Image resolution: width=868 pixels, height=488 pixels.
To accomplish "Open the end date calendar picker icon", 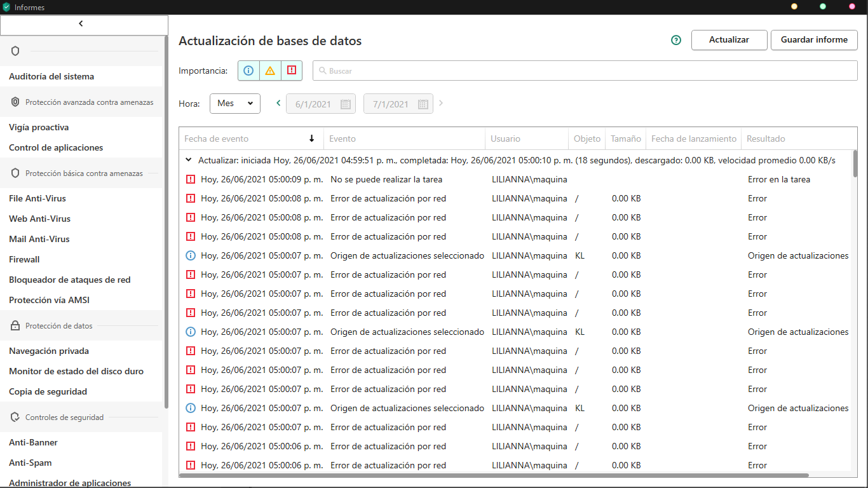I will (423, 104).
